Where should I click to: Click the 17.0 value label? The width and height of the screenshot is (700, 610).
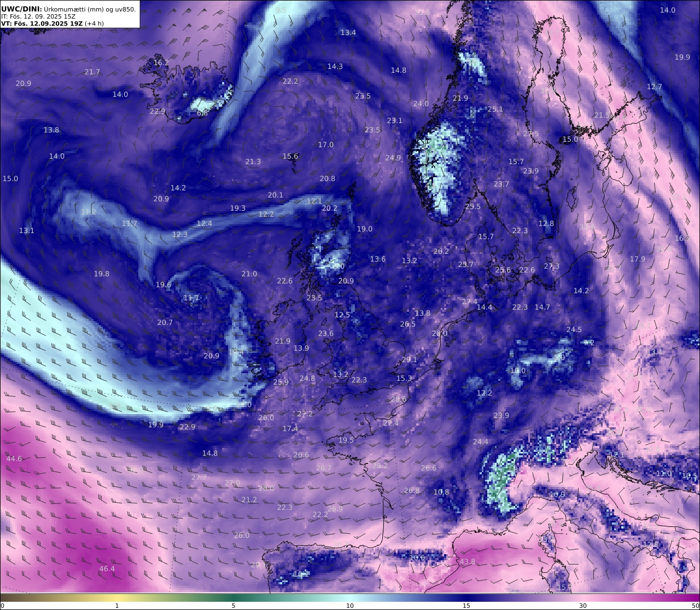coord(326,145)
